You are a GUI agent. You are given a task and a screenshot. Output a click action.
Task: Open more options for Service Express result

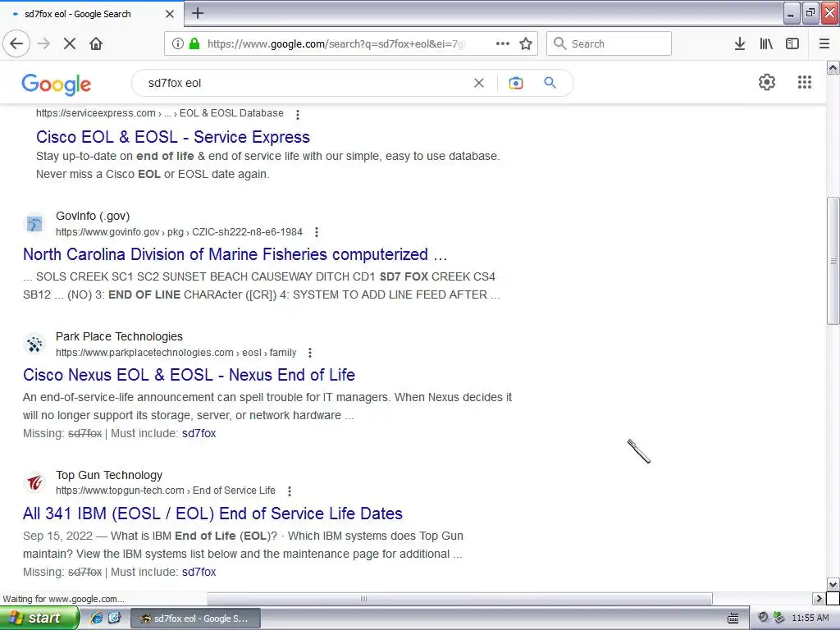coord(298,114)
